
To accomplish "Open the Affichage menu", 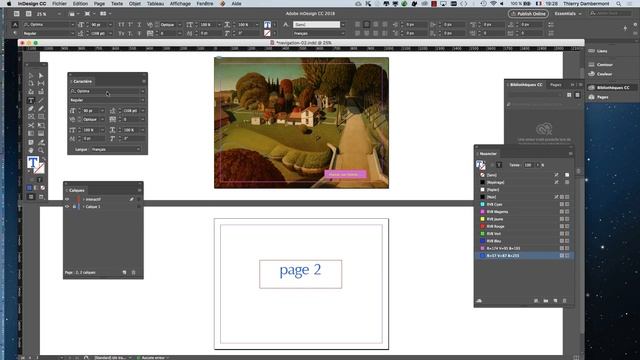I will 180,3.
